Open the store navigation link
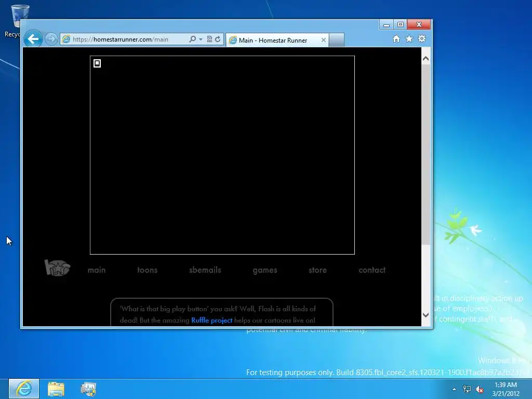Image resolution: width=532 pixels, height=399 pixels. [x=317, y=270]
